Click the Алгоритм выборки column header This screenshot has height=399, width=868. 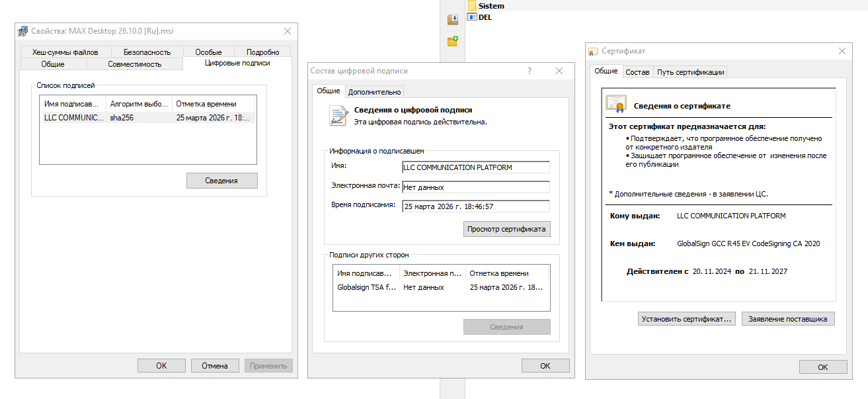139,104
